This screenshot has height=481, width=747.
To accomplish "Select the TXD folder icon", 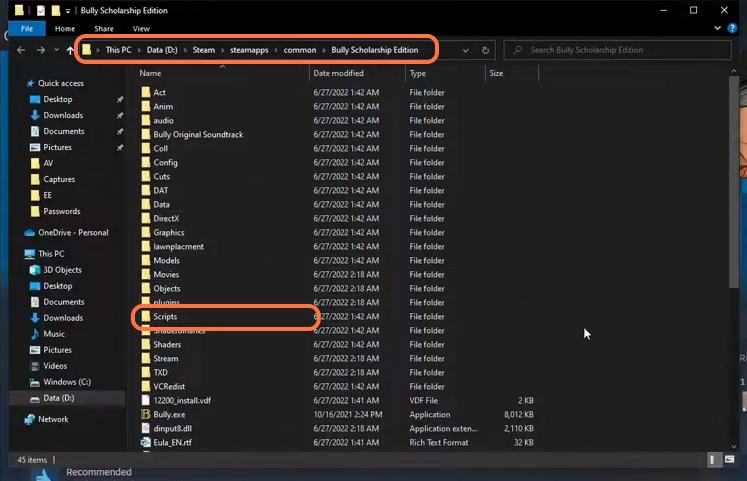I will [146, 372].
